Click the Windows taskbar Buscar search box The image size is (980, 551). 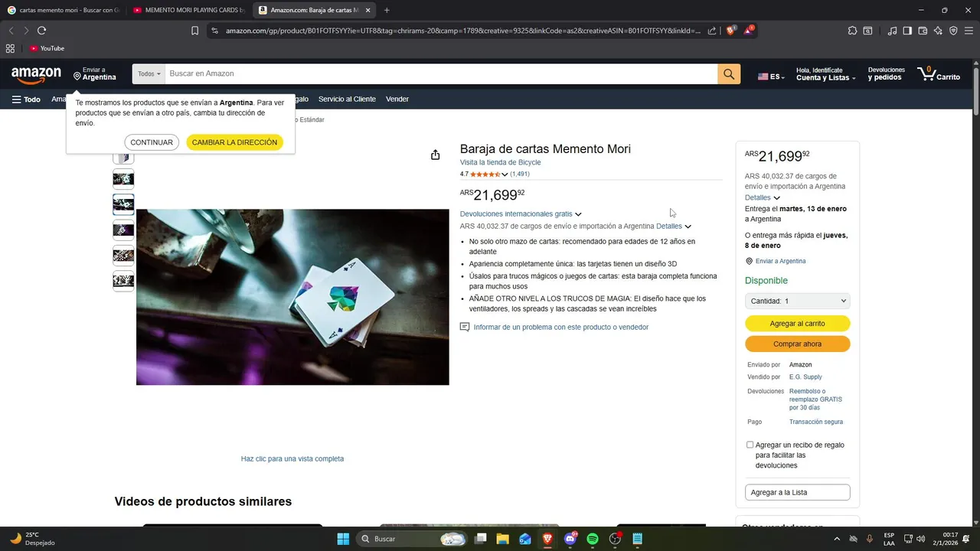412,539
